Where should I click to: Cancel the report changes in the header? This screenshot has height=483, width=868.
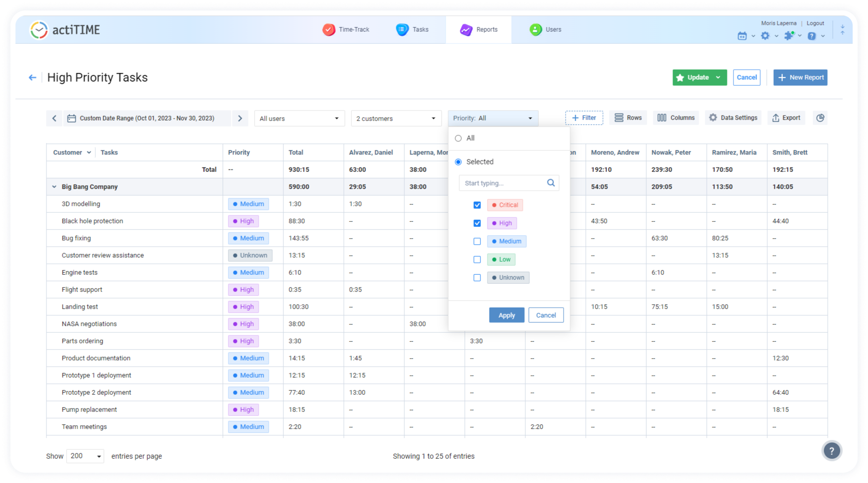point(747,78)
